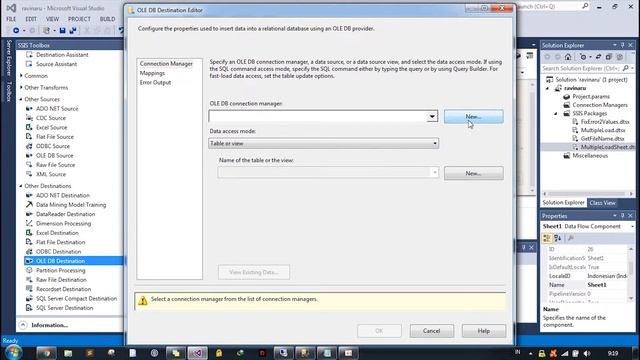Click the Solution Explorer search field
640x360 pixels.
point(580,68)
